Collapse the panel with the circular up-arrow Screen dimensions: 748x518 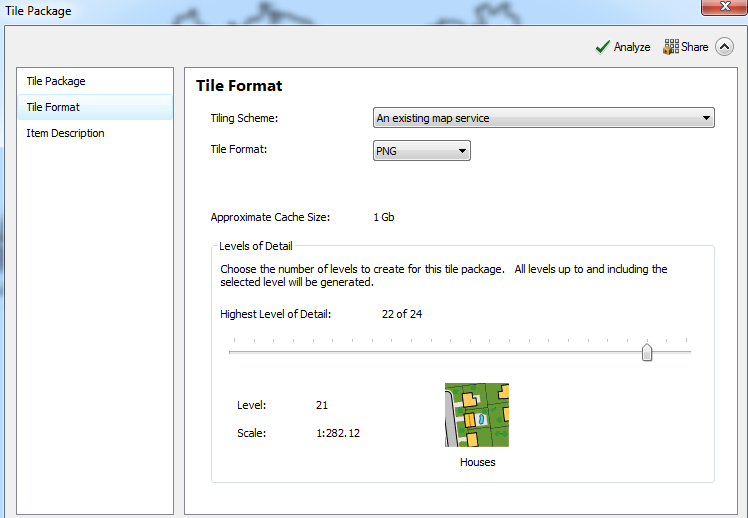(724, 47)
